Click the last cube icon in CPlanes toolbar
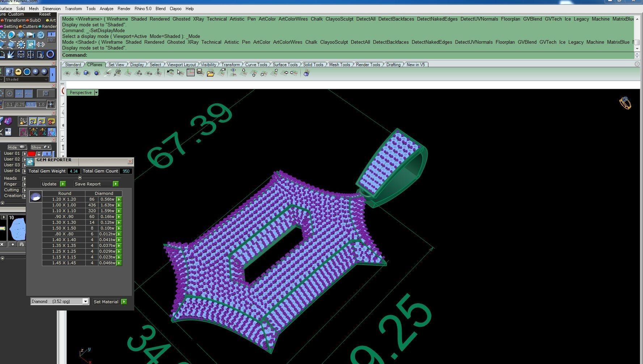Screen dimensions: 643x364 coord(306,73)
